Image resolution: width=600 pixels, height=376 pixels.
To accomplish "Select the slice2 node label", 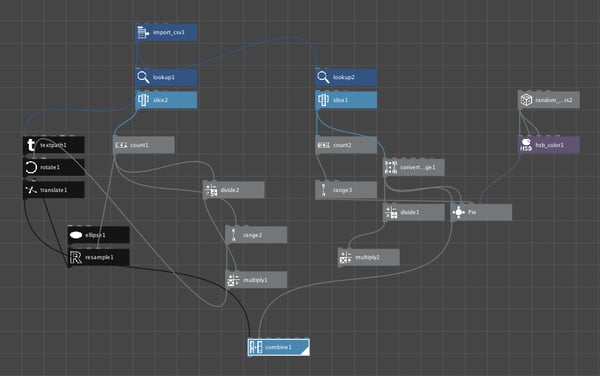I will pyautogui.click(x=161, y=100).
